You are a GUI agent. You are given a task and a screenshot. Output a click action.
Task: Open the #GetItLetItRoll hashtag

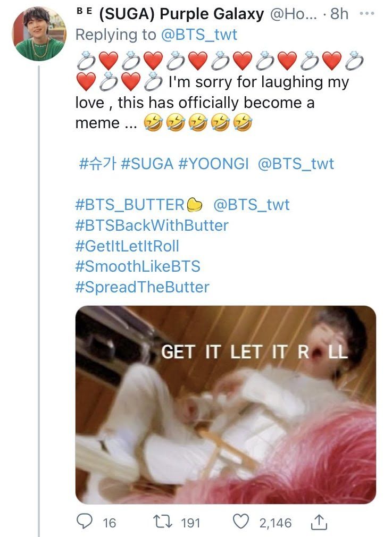point(127,246)
